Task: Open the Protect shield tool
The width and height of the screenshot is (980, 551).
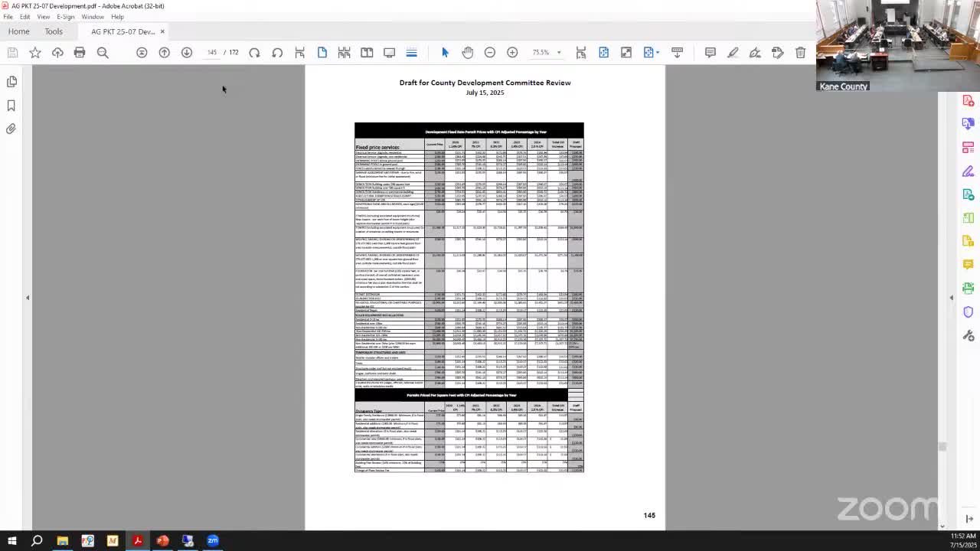Action: [x=969, y=312]
